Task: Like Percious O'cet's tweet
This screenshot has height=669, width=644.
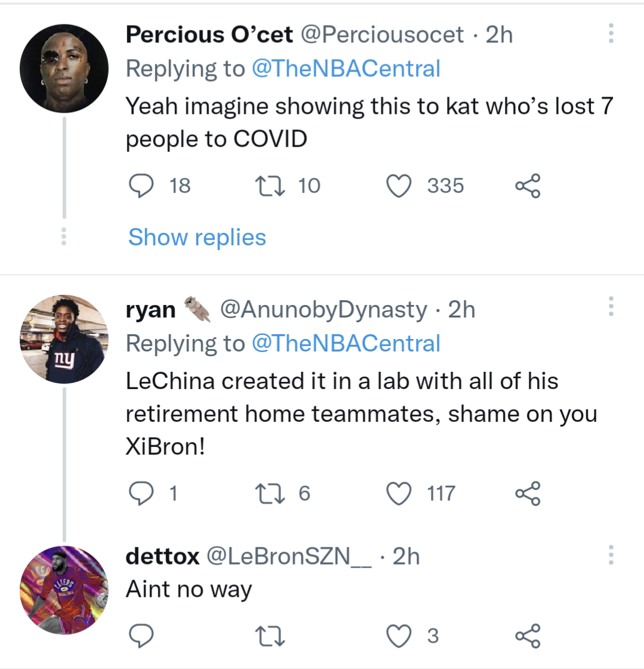Action: [x=399, y=186]
